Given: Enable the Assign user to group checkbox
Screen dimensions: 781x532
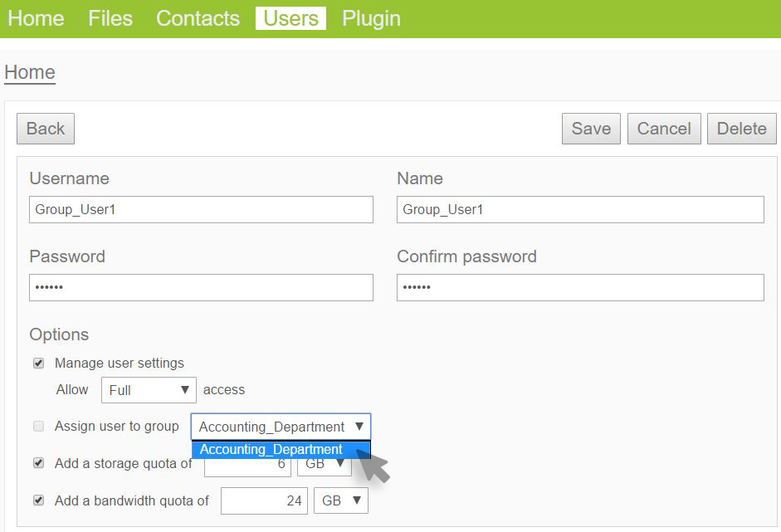Looking at the screenshot, I should coord(38,427).
